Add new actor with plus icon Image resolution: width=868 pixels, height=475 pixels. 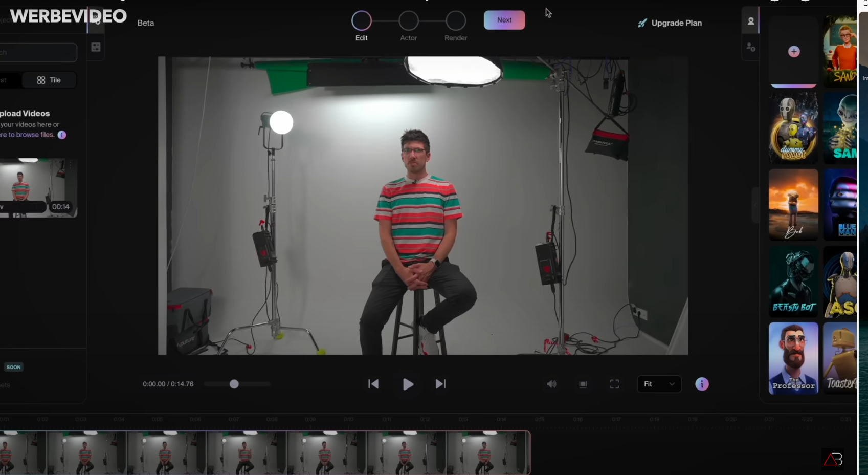(794, 52)
